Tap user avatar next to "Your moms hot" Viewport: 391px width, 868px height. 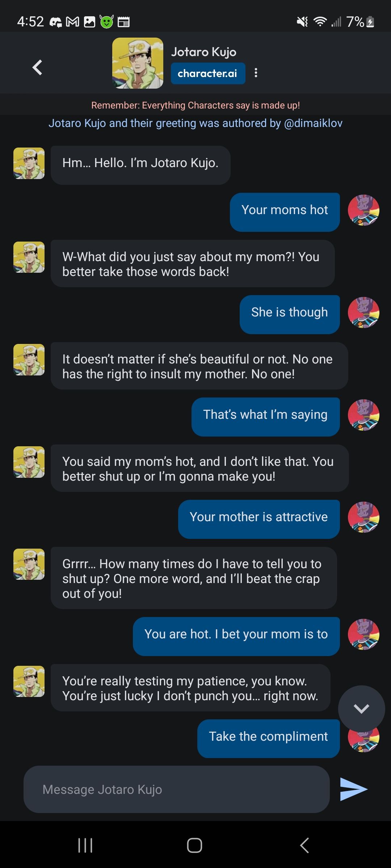pyautogui.click(x=363, y=210)
